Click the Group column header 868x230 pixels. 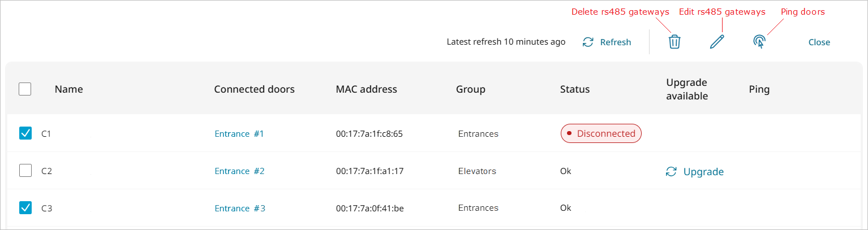(470, 89)
